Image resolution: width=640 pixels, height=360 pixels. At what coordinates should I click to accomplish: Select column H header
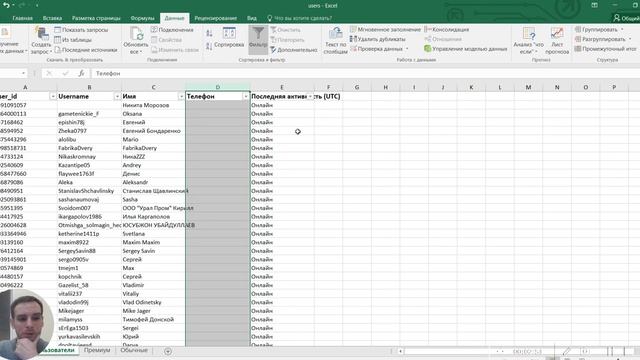point(385,87)
